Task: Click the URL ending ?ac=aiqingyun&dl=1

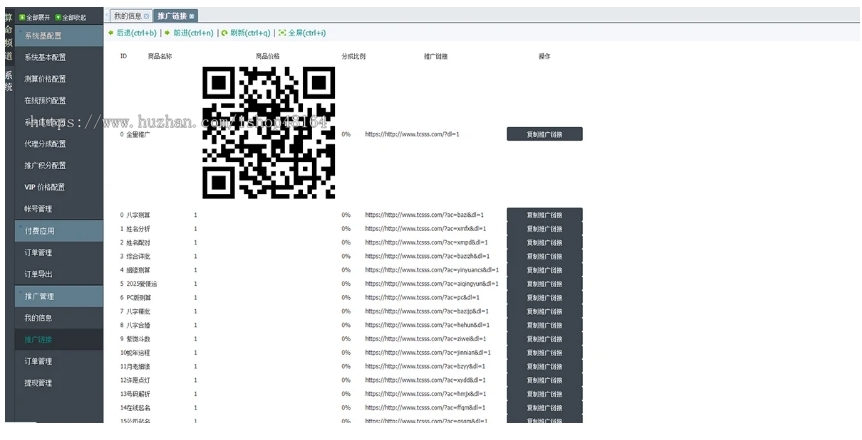Action: point(432,284)
